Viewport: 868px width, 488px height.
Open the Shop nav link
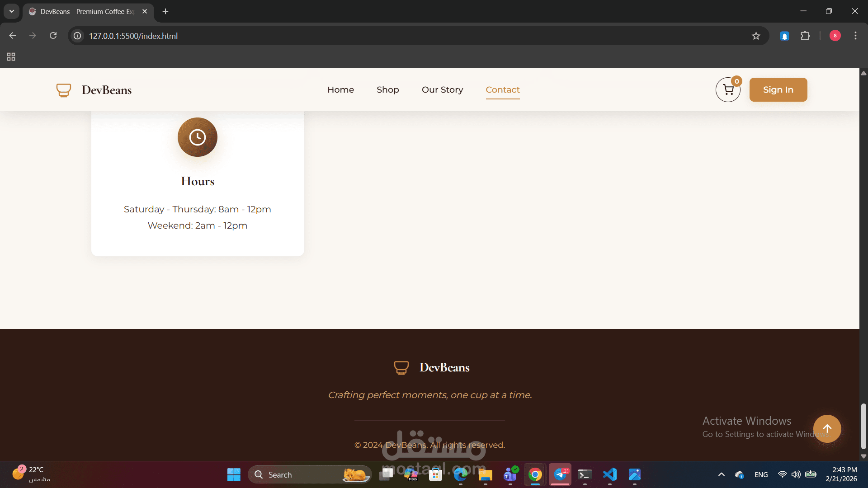pyautogui.click(x=387, y=89)
